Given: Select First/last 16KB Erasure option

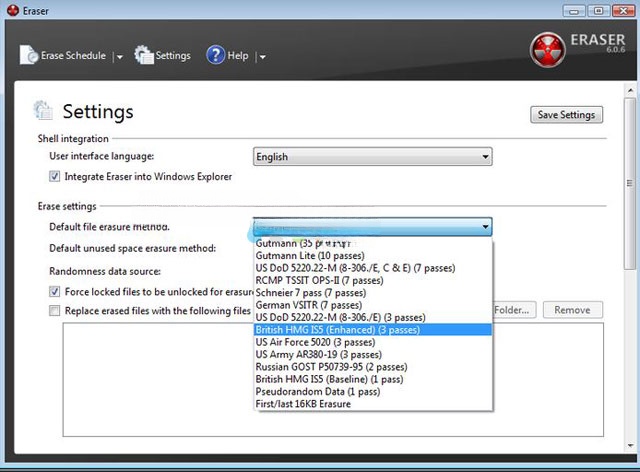Looking at the screenshot, I should [x=373, y=403].
